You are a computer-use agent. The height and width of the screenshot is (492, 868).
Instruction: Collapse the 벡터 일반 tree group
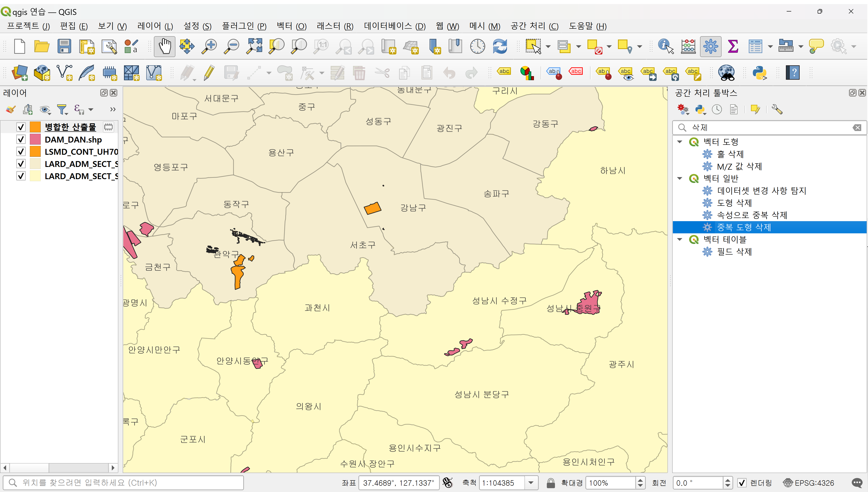click(x=680, y=178)
